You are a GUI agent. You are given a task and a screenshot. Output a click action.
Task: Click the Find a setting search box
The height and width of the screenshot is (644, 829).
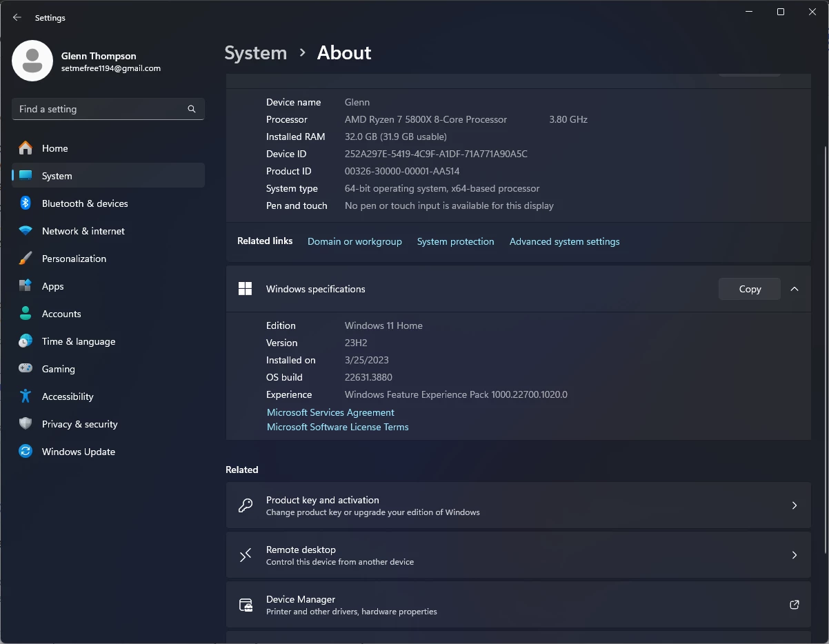[x=108, y=109]
